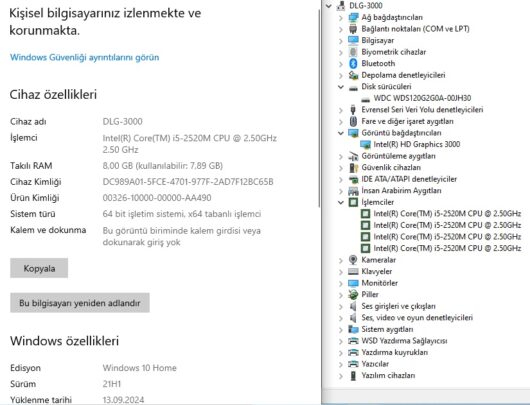The height and width of the screenshot is (405, 530).
Task: Click the Yazılım cihazları icon
Action: point(353,376)
